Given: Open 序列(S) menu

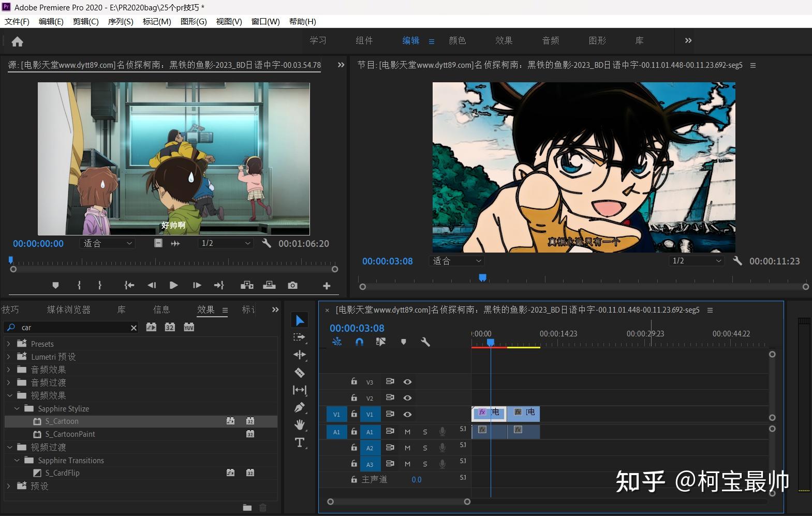Looking at the screenshot, I should pos(121,21).
